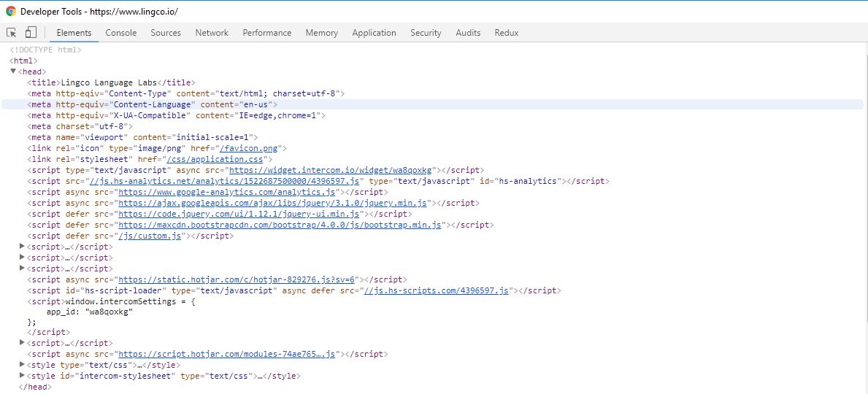This screenshot has width=868, height=394.
Task: Open the script.hotjar.com modules link
Action: click(227, 354)
